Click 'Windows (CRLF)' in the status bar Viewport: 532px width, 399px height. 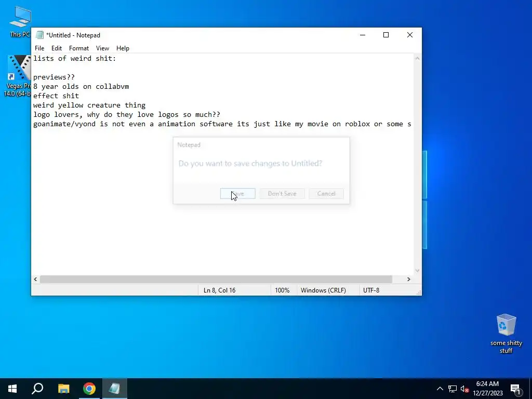[323, 290]
